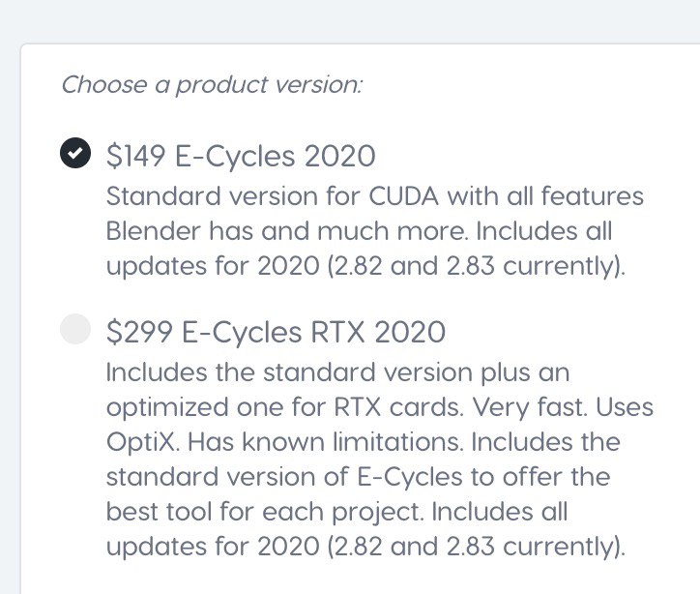Click the gray page background above the card
The height and width of the screenshot is (594, 700).
point(350,20)
